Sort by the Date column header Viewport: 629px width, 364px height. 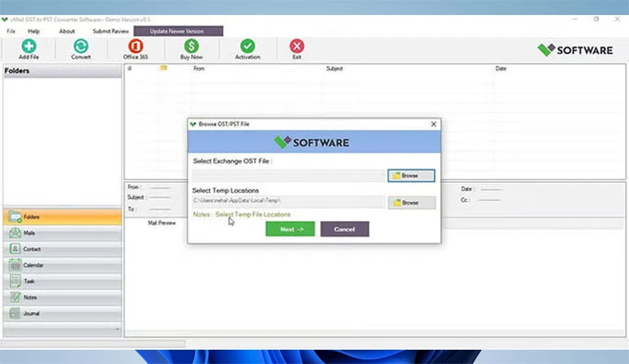[500, 68]
